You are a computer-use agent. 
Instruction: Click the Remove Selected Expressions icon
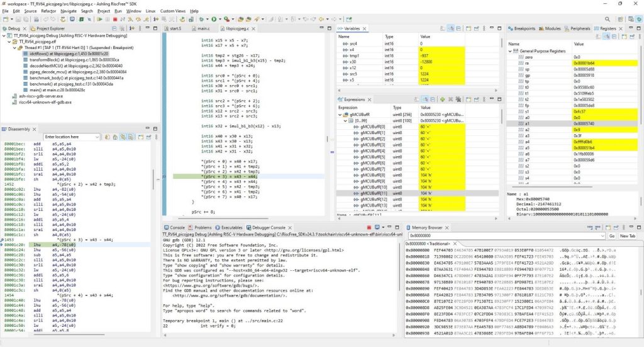click(450, 99)
